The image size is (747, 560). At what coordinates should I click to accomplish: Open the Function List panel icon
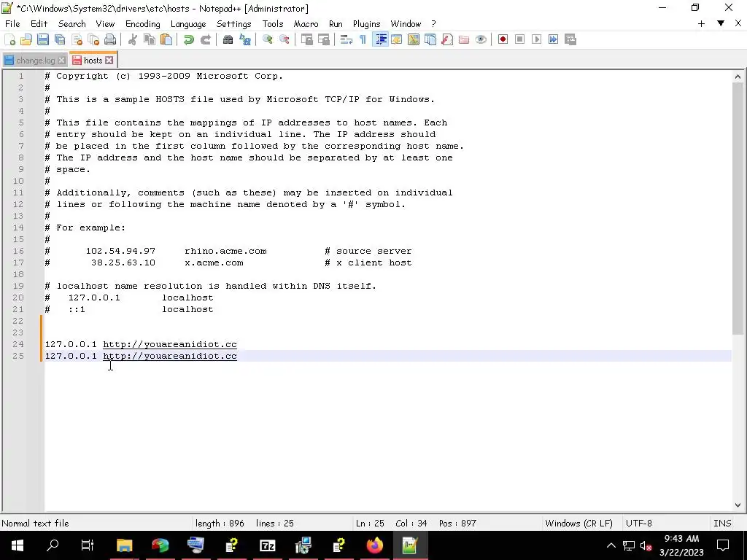point(447,39)
